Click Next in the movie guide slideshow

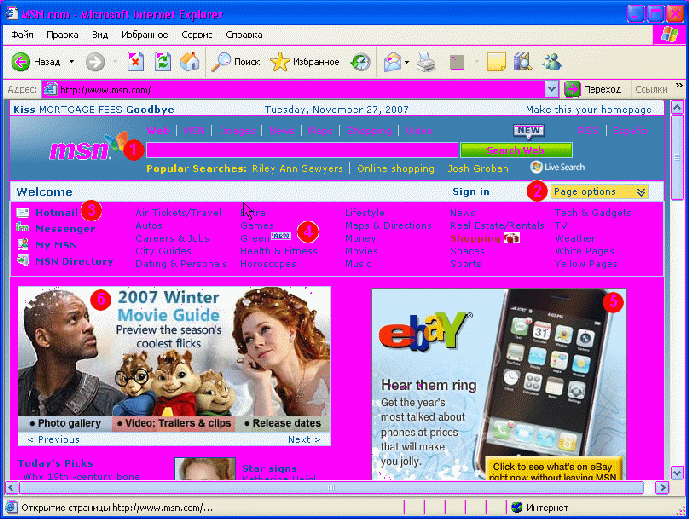304,439
